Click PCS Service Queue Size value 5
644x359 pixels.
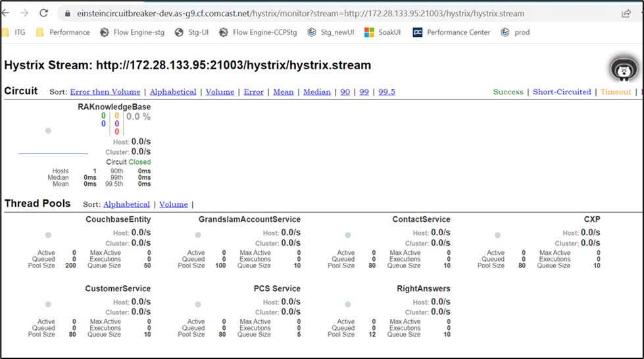299,335
